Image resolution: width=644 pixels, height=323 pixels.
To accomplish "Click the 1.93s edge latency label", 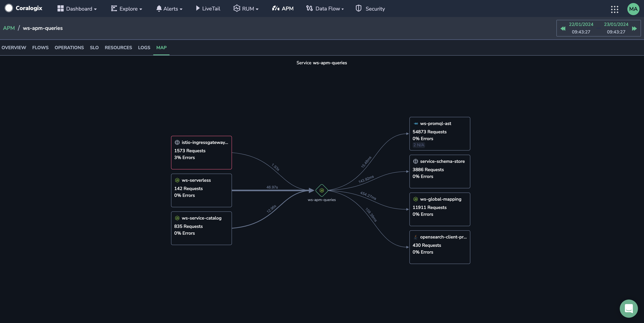I will tap(275, 167).
